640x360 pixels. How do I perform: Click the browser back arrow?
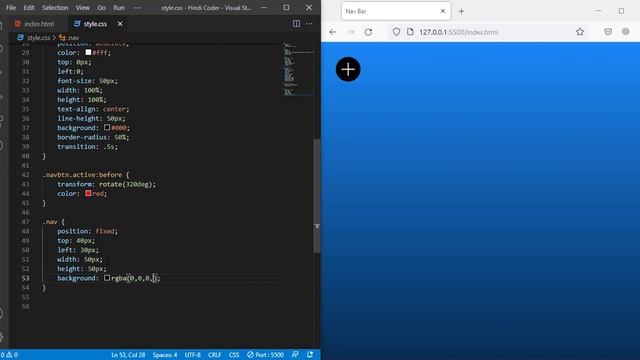click(333, 32)
